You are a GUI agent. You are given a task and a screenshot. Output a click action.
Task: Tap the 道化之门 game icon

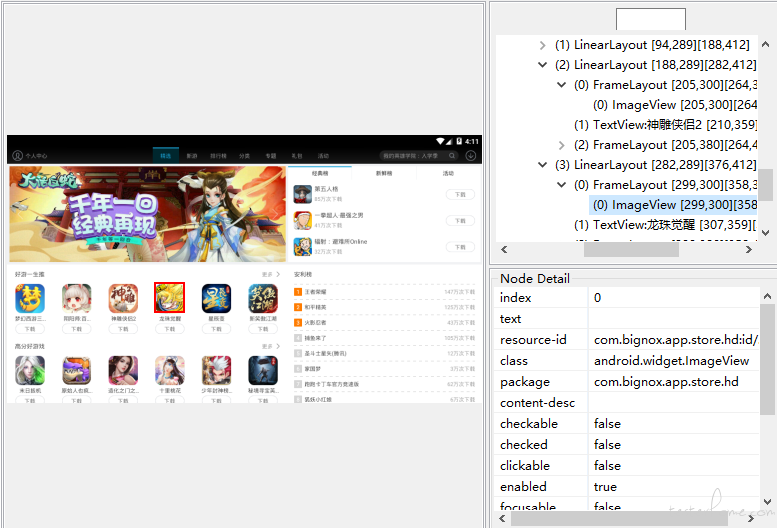pos(123,370)
